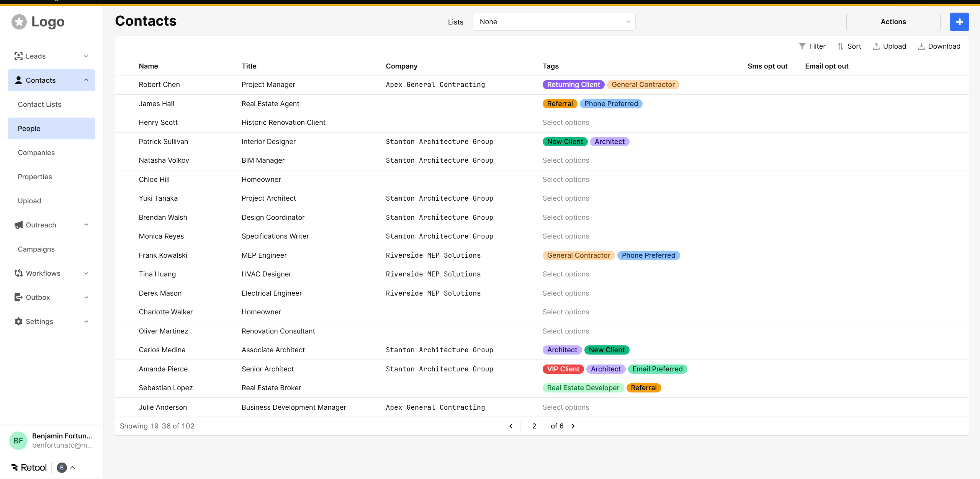Click the Upload arrow icon in table toolbar

(876, 46)
